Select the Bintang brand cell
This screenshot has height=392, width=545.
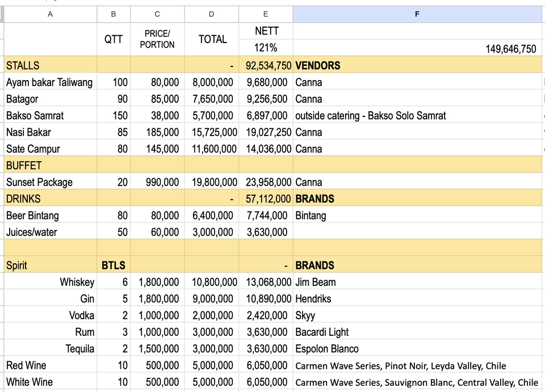(x=417, y=214)
